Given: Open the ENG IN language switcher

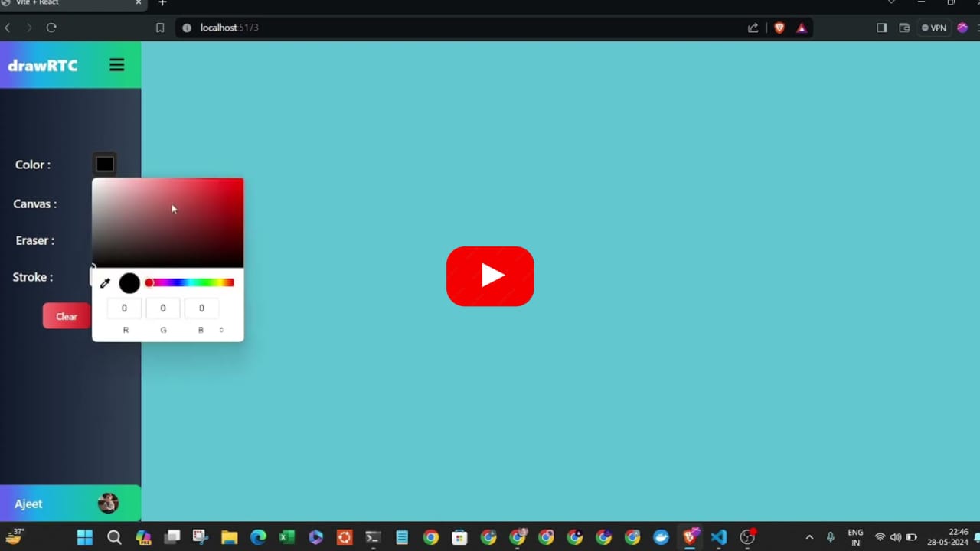Looking at the screenshot, I should coord(856,537).
